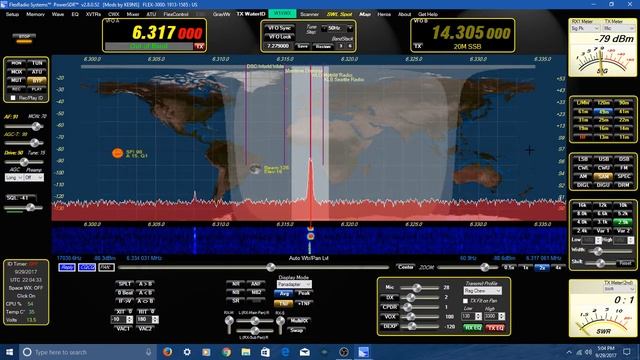The height and width of the screenshot is (360, 640).
Task: Click the green RX EQ button
Action: pyautogui.click(x=473, y=327)
